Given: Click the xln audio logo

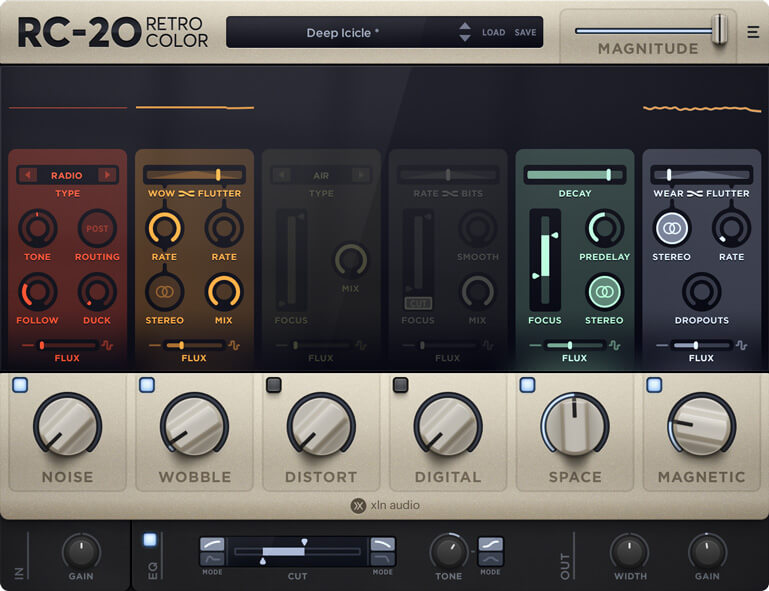Looking at the screenshot, I should tap(385, 505).
